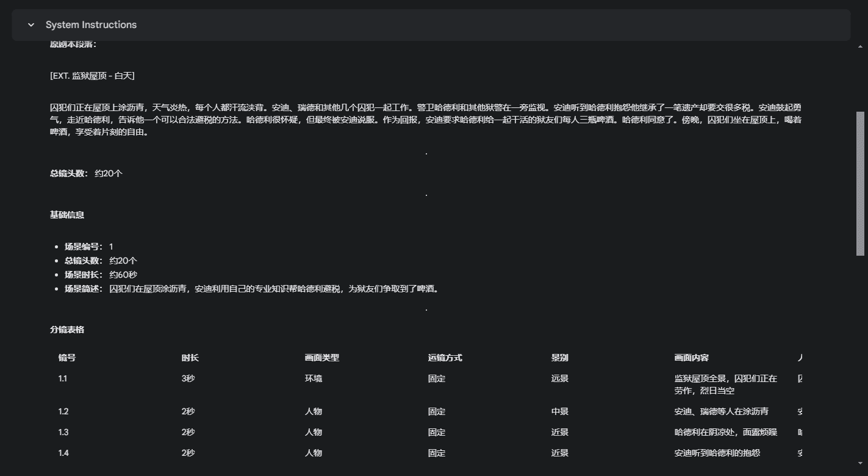Viewport: 868px width, 476px height.
Task: Click the '固定' camera cell in row 1.2
Action: [x=437, y=411]
